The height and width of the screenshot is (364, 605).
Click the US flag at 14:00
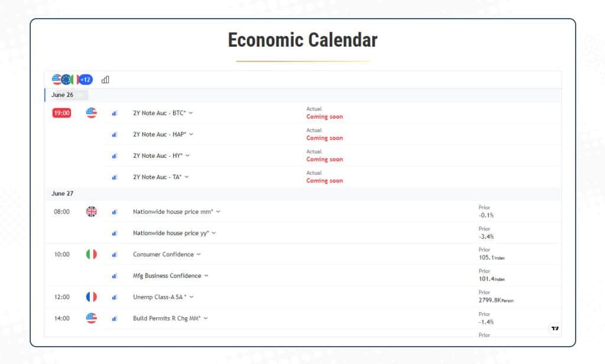pos(92,318)
